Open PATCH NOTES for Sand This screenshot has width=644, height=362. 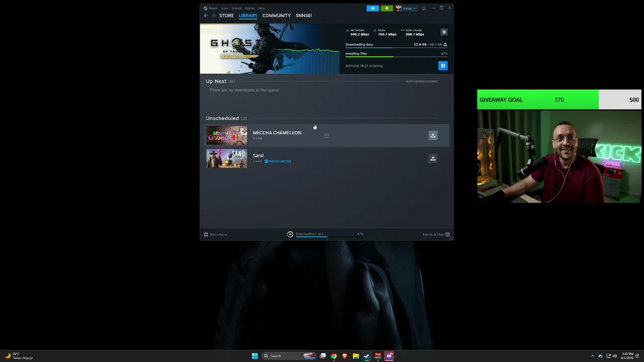point(278,161)
